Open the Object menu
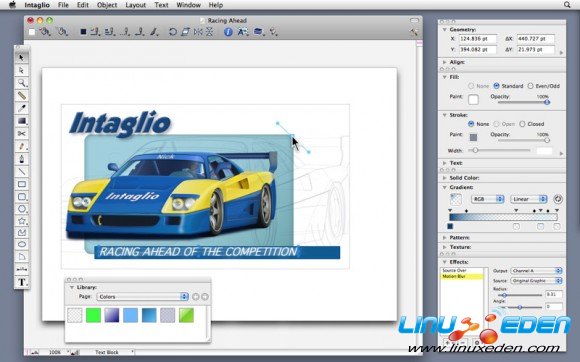Viewport: 580px width, 362px height. [x=107, y=5]
